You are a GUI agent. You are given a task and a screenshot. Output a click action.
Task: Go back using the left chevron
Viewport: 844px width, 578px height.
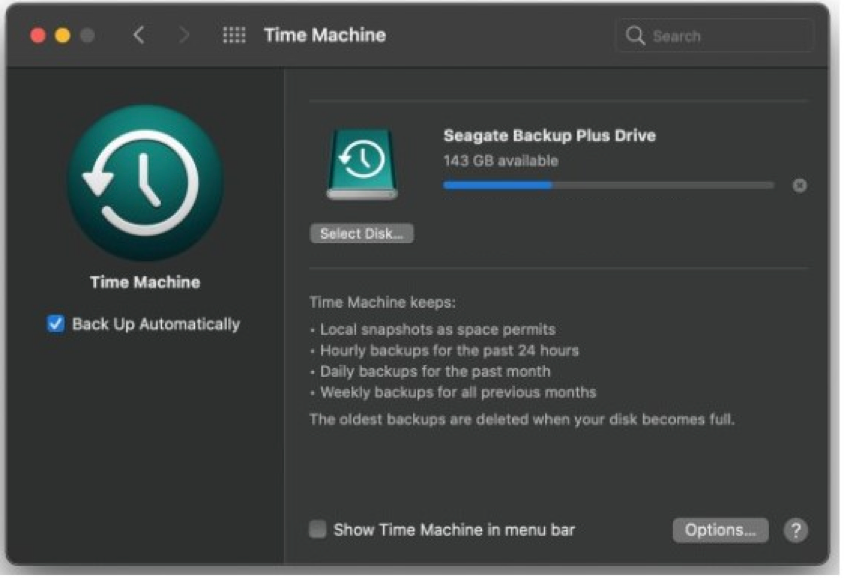[139, 35]
